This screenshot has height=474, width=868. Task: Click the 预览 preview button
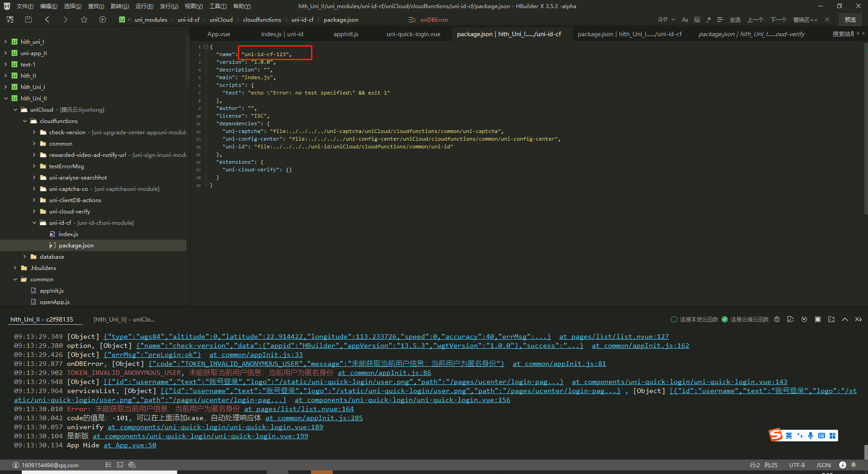click(x=850, y=19)
